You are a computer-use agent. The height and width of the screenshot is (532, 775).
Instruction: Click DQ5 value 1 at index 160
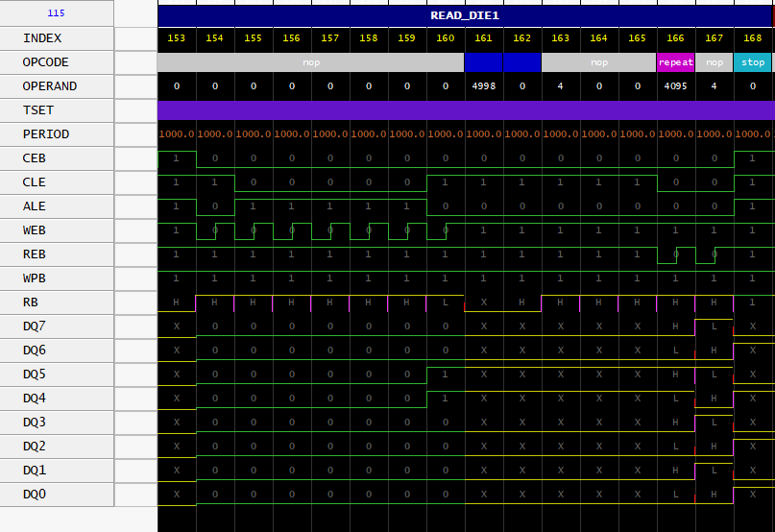click(446, 375)
